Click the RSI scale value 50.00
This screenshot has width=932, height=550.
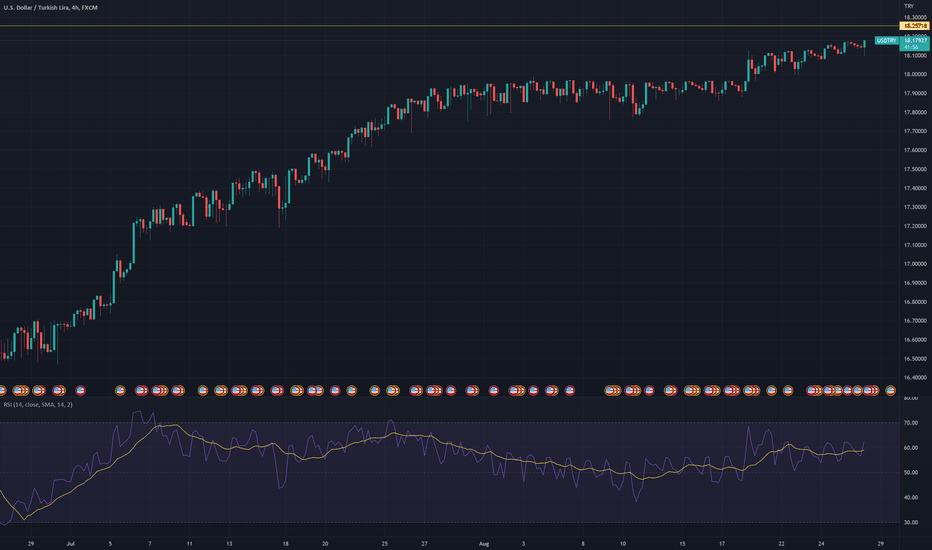(911, 473)
